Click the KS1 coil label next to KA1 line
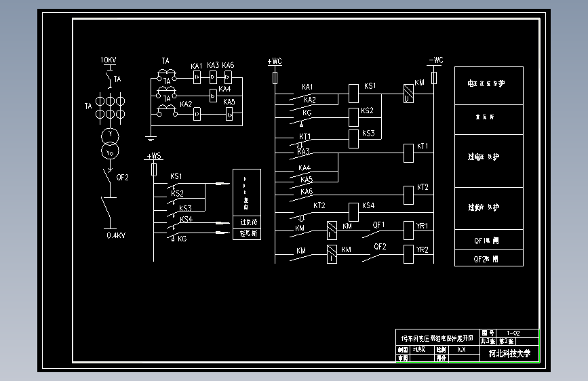Viewport: 588px width, 381px height. [x=370, y=86]
